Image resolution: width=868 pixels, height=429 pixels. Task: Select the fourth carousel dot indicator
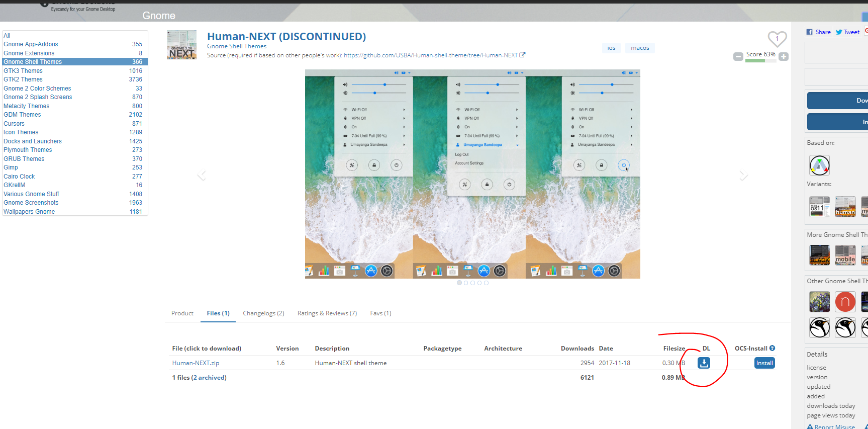tap(479, 283)
